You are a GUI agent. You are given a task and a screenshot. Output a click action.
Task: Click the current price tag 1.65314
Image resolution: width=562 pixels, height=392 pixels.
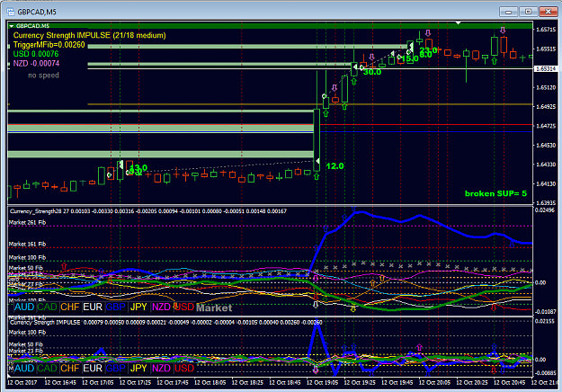click(x=546, y=68)
